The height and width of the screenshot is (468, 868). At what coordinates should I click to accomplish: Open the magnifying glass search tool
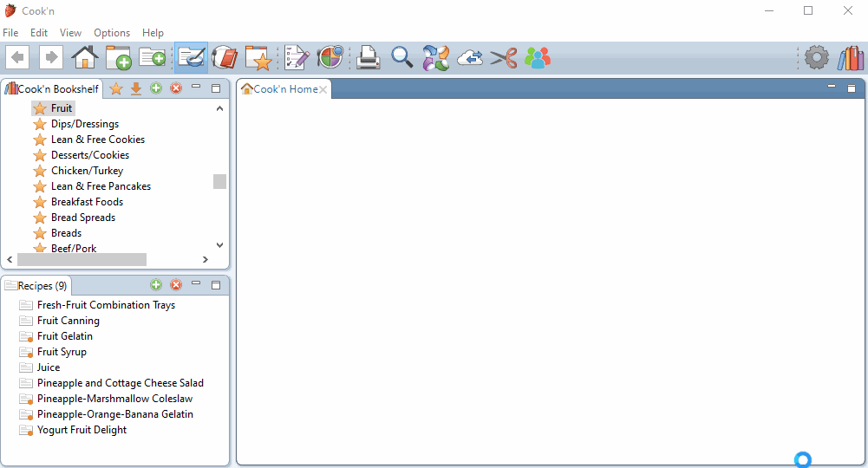coord(401,58)
